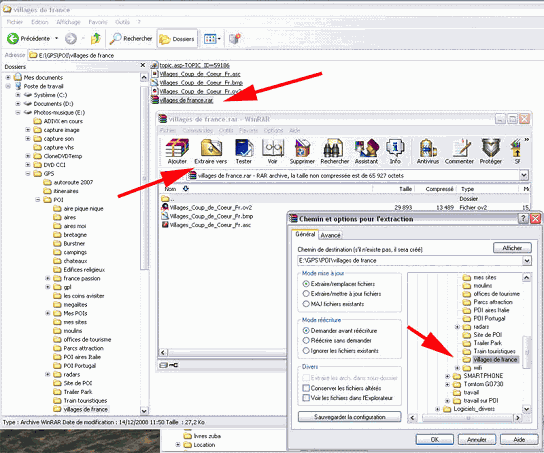Confirm extraction with OK button
Viewport: 544px width, 453px height.
point(435,439)
